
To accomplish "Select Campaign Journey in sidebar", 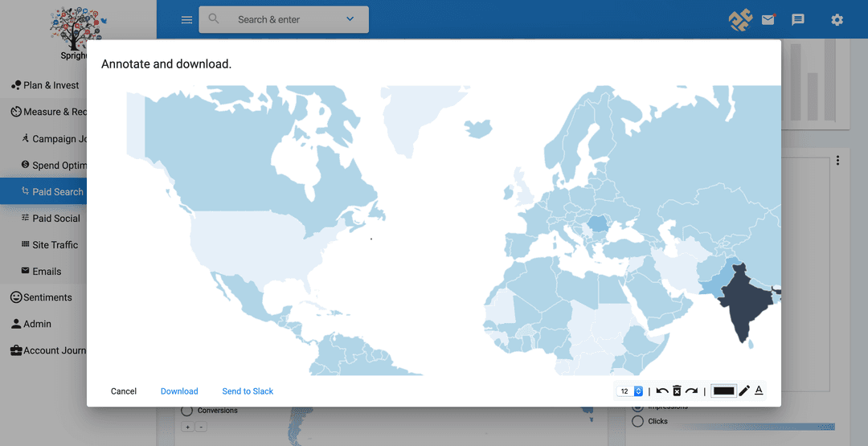I will 59,139.
